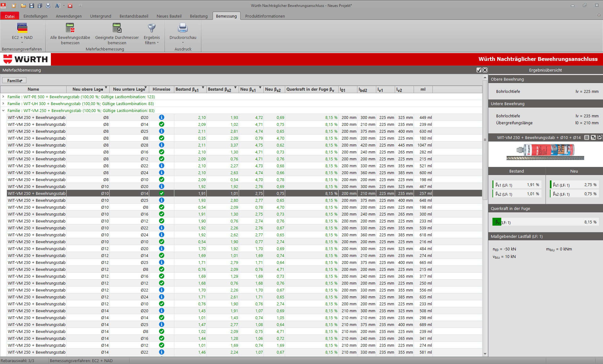Switch to the Belastung tab
Viewport: 603px width, 364px height.
199,16
